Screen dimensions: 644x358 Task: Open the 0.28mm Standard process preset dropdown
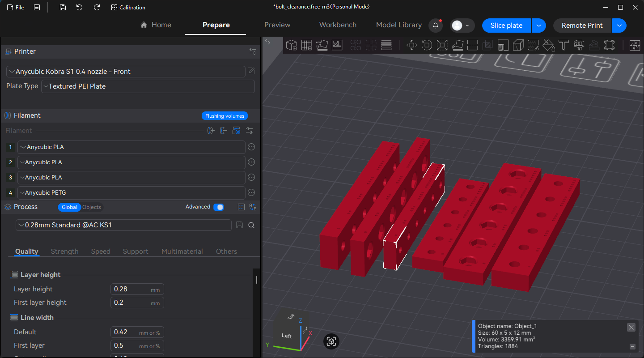123,225
